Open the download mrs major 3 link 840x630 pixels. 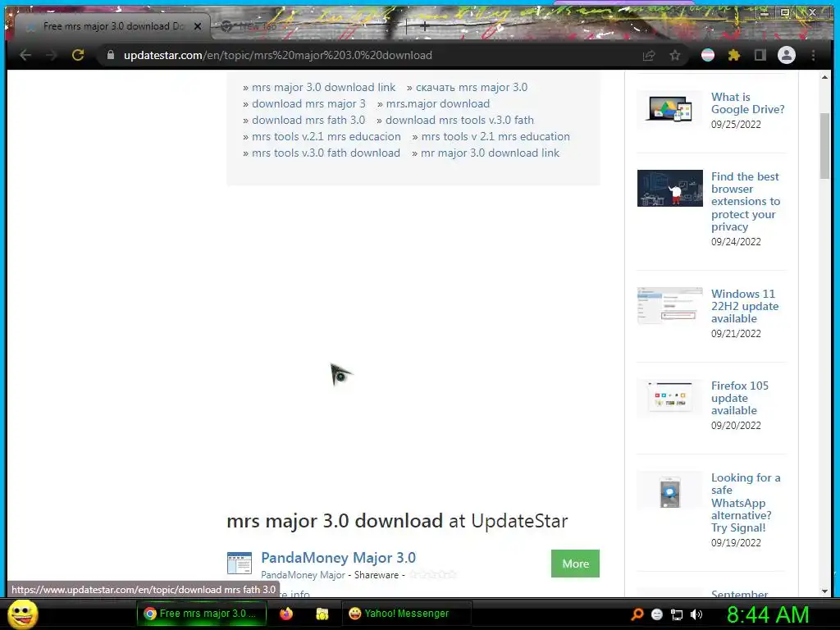(x=308, y=104)
